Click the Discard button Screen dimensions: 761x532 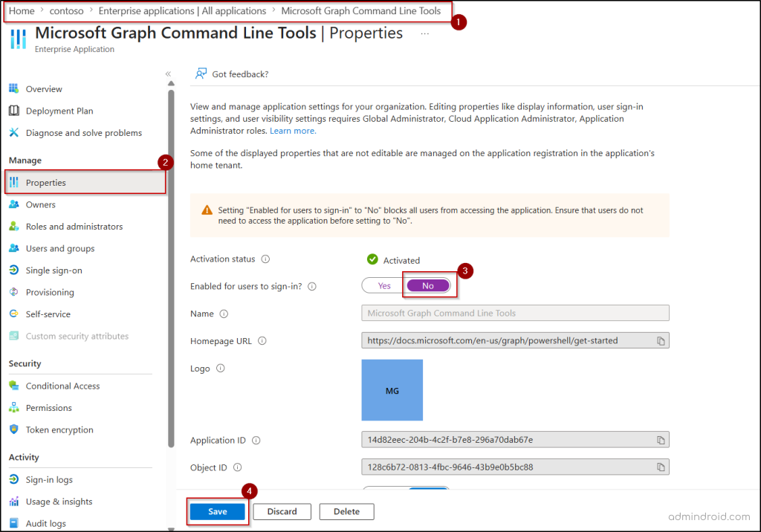click(x=282, y=511)
